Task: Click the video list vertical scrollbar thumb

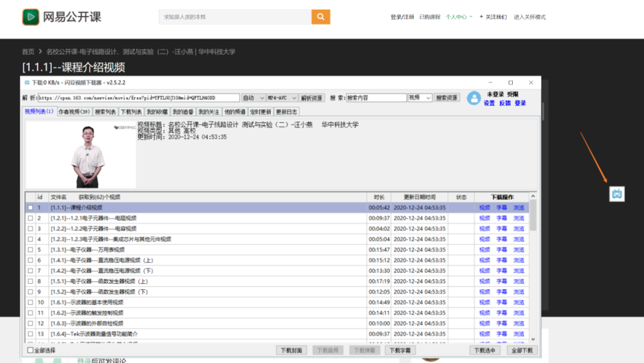Action: point(533,215)
